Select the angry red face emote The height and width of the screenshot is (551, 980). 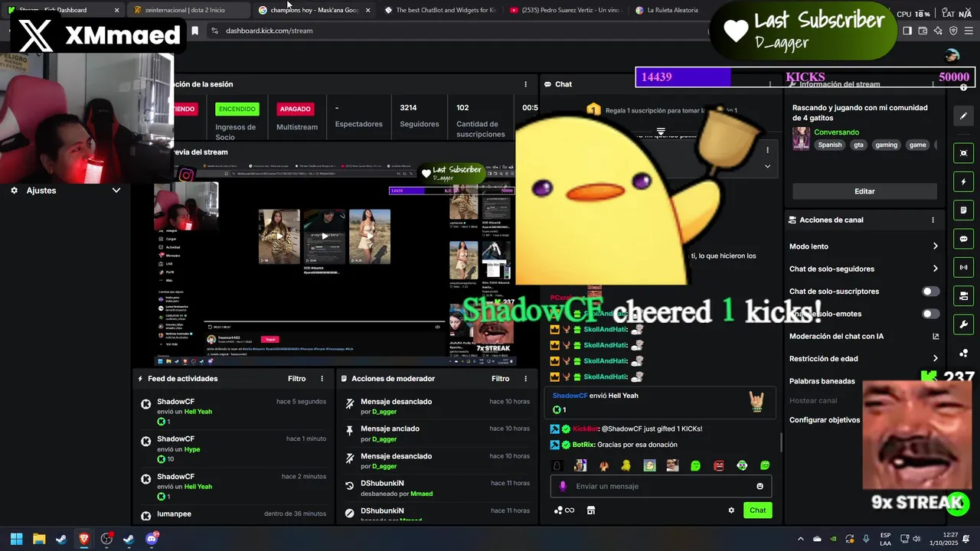(x=719, y=465)
